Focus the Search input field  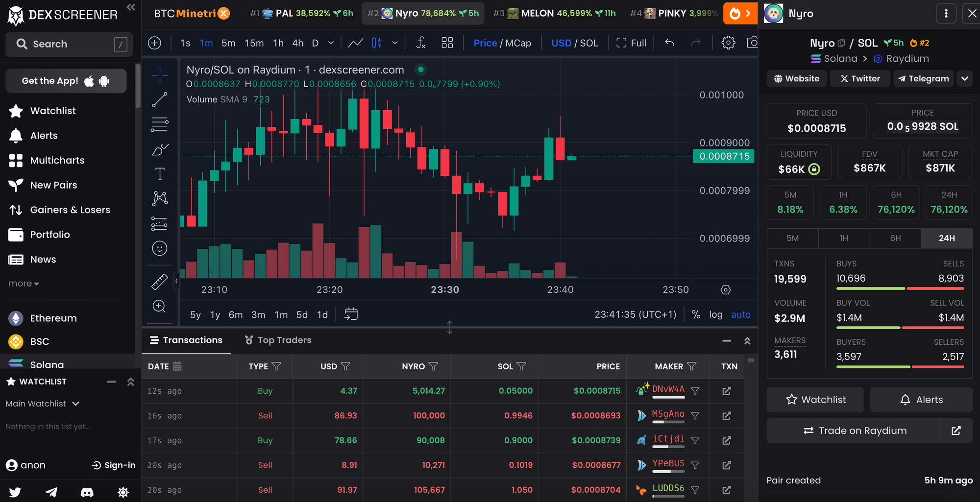point(69,44)
